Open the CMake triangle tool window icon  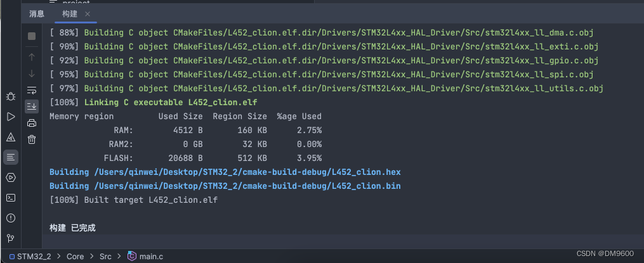click(11, 137)
